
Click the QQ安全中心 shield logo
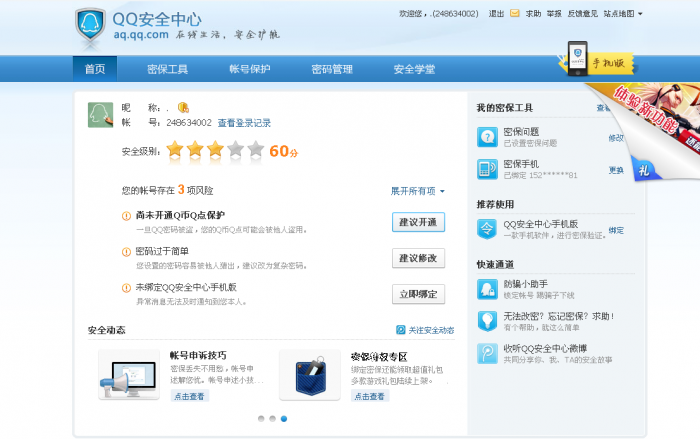coord(91,25)
